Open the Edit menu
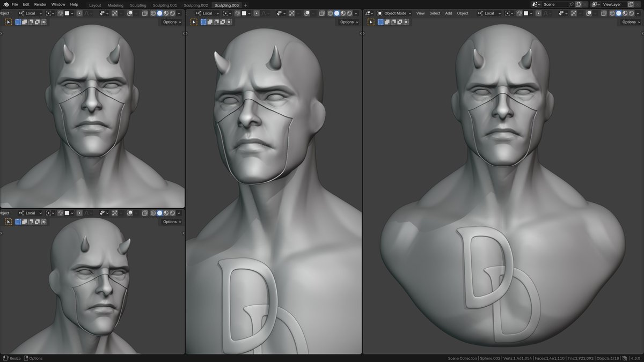The width and height of the screenshot is (644, 362). tap(26, 4)
